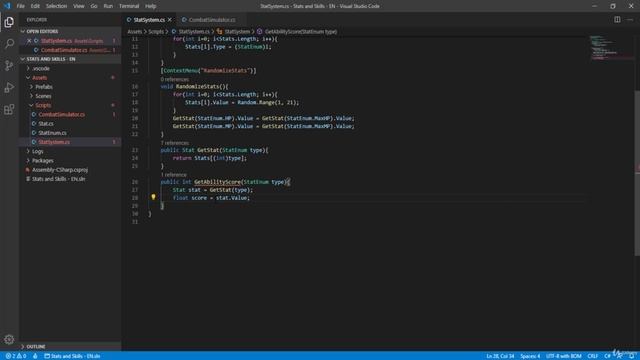Click the VS Code logo icon
The width and height of the screenshot is (640, 360).
coord(7,6)
